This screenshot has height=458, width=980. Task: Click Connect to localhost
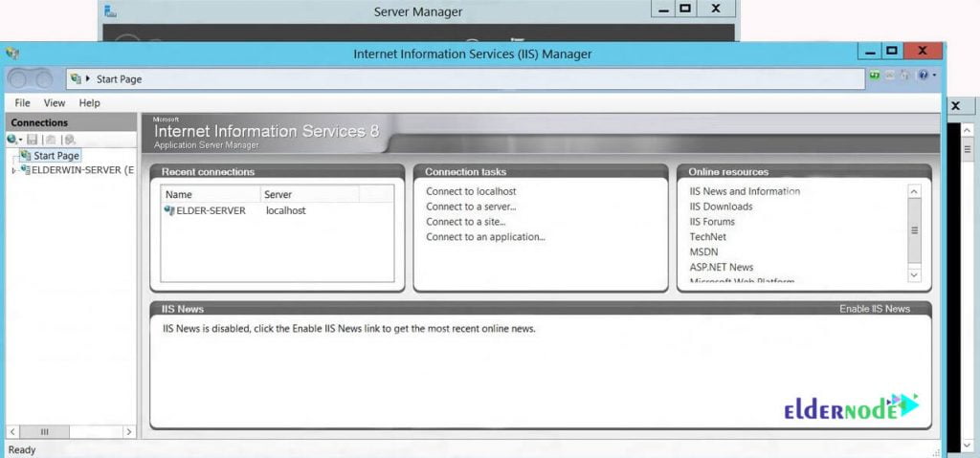click(471, 191)
